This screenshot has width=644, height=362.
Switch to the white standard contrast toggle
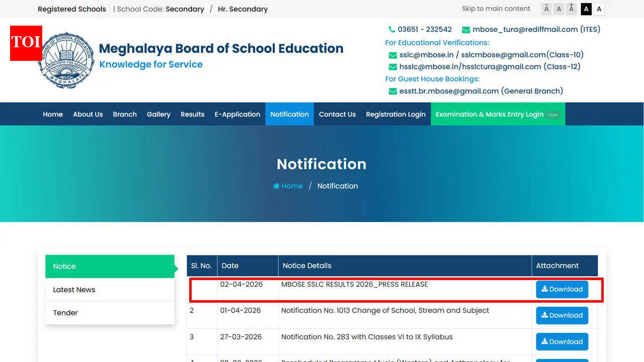click(x=599, y=9)
